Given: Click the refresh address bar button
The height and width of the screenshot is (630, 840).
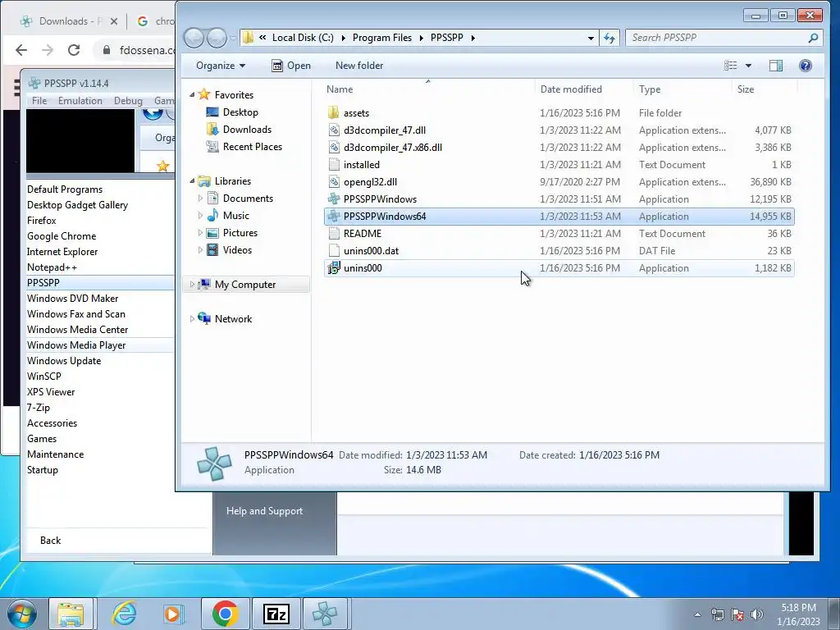Looking at the screenshot, I should point(609,38).
